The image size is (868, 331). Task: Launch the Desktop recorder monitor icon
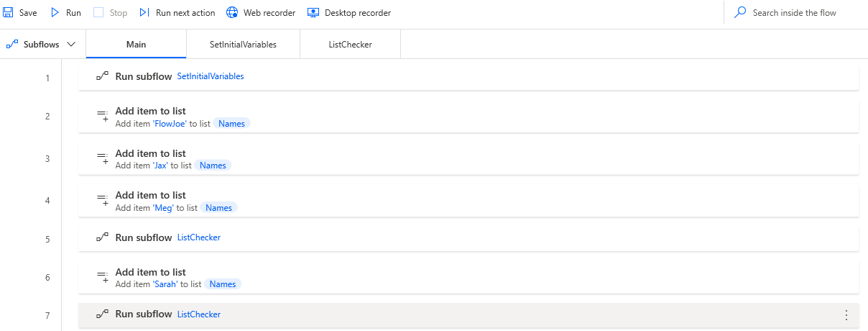pos(313,13)
